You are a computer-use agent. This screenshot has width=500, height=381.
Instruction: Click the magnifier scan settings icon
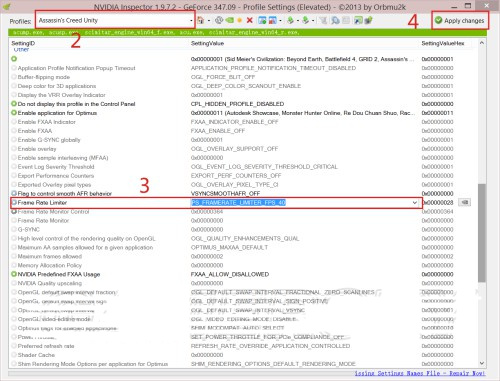[335, 20]
